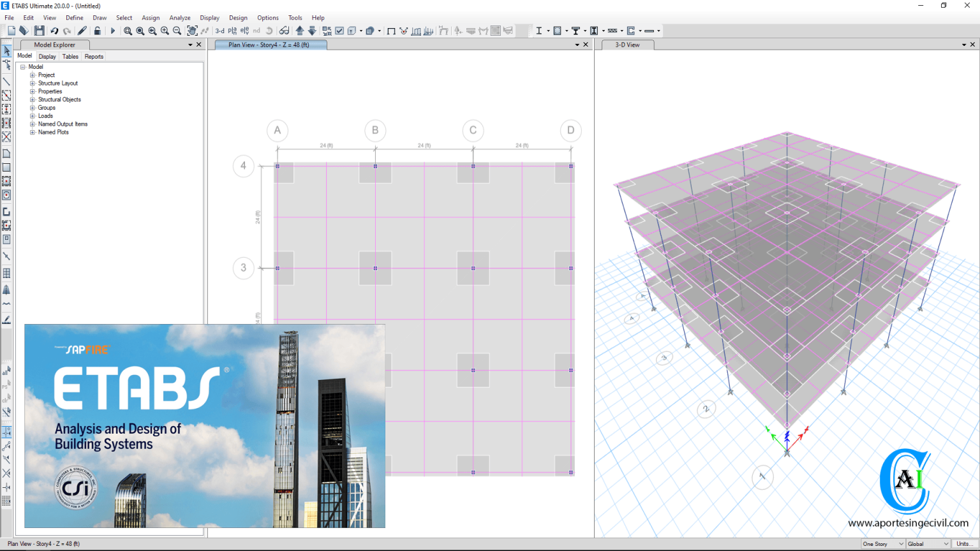Screen dimensions: 980x551
Task: Switch to the Tables tab
Action: [70, 57]
